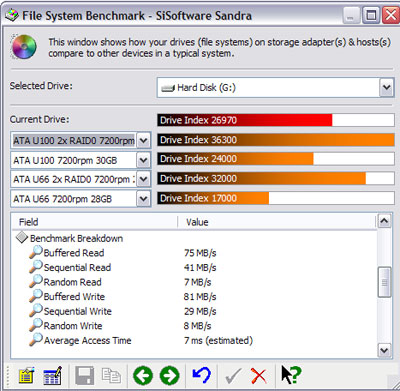Click the red X cancel icon
400x391 pixels.
(259, 376)
